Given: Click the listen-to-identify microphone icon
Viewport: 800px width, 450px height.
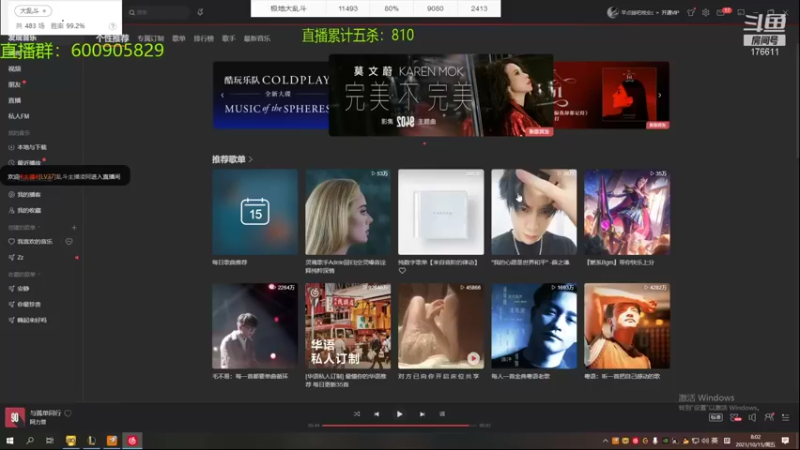Looking at the screenshot, I should (x=200, y=12).
